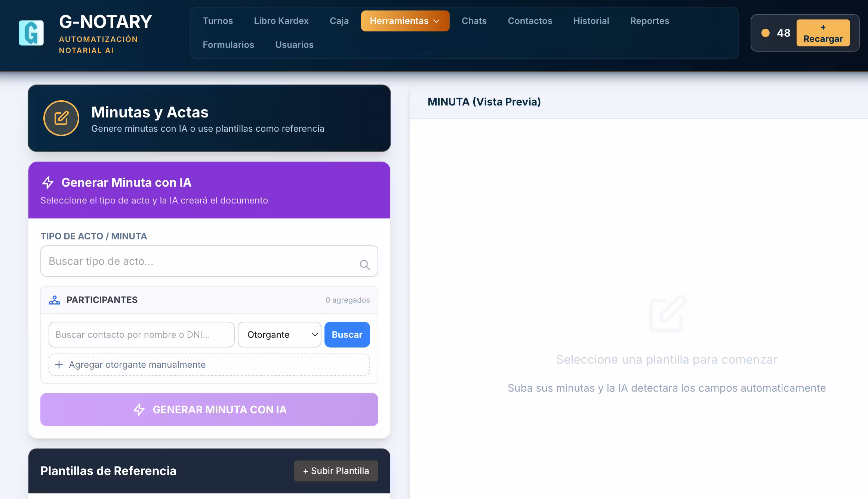Viewport: 868px width, 499px height.
Task: Open the Otorgante role dropdown
Action: [x=279, y=335]
